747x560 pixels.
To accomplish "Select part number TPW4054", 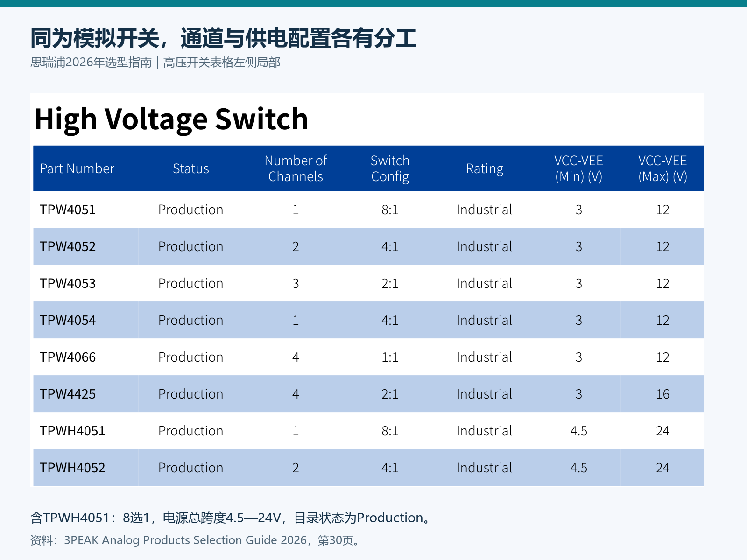I will 68,320.
